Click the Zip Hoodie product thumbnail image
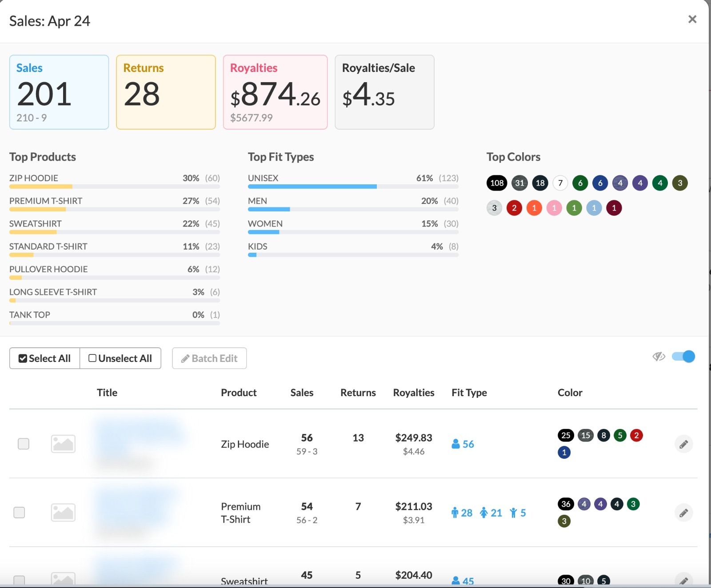The width and height of the screenshot is (711, 588). pos(63,444)
